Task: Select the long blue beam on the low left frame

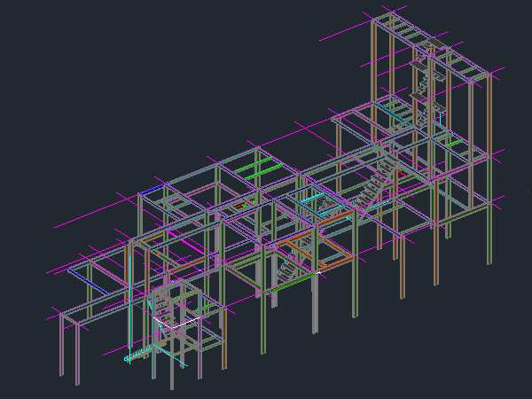Action: pos(88,282)
